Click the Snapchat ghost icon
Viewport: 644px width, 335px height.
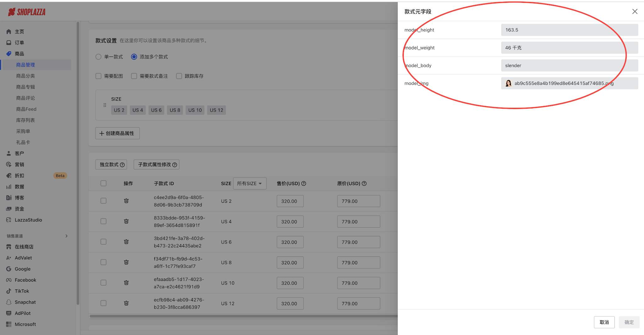point(9,302)
